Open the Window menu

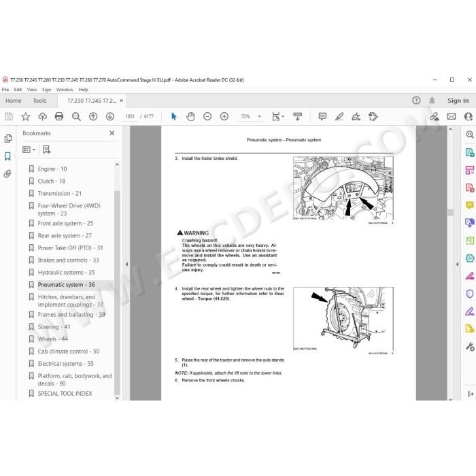coord(65,90)
